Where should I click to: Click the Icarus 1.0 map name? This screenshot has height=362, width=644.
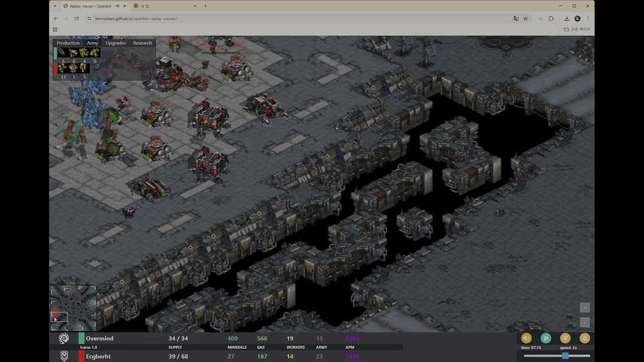89,347
